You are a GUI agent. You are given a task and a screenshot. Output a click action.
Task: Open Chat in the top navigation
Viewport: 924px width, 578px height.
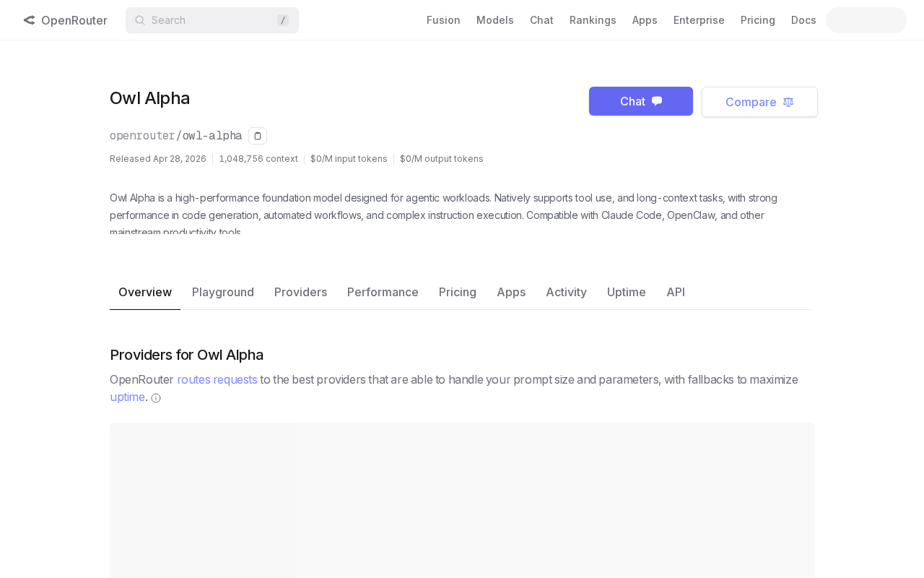click(541, 20)
